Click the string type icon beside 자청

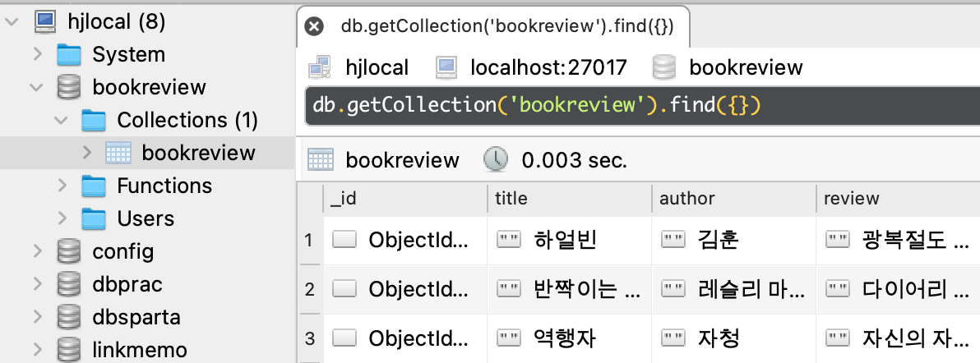tap(674, 338)
